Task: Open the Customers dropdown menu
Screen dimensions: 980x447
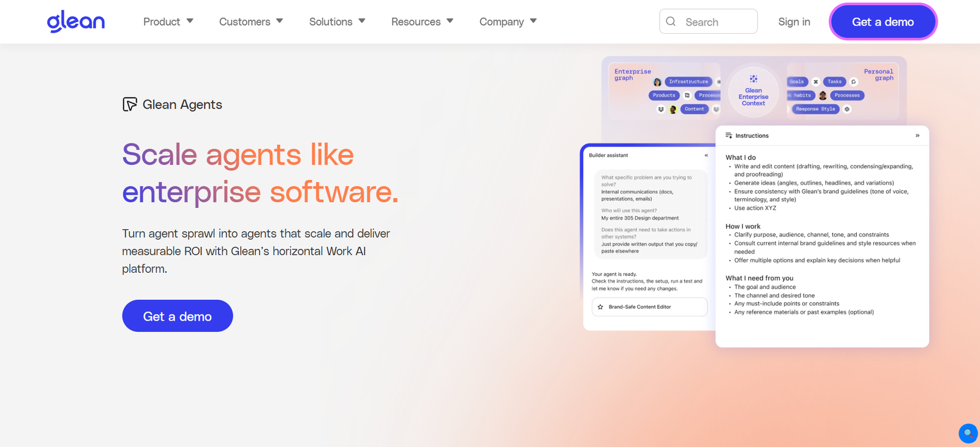Action: pos(251,21)
